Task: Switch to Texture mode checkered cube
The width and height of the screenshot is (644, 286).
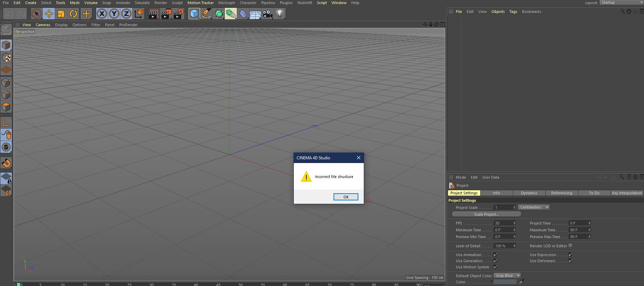Action: (x=6, y=58)
